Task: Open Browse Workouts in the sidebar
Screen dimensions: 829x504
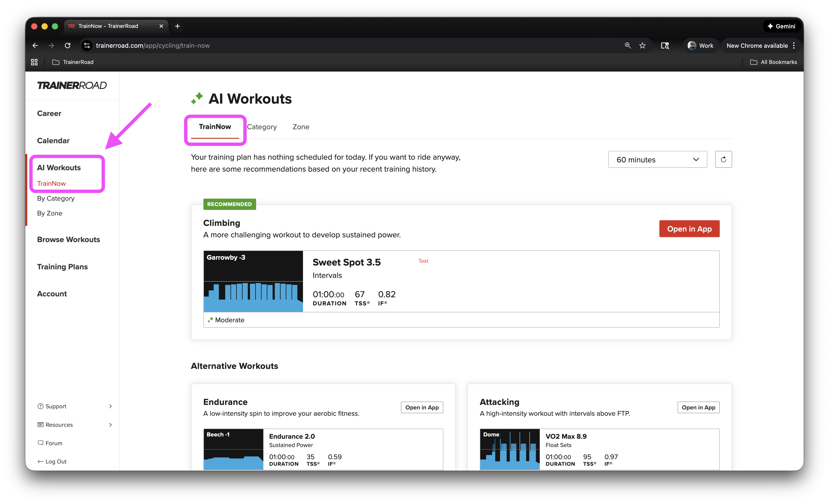Action: click(69, 240)
